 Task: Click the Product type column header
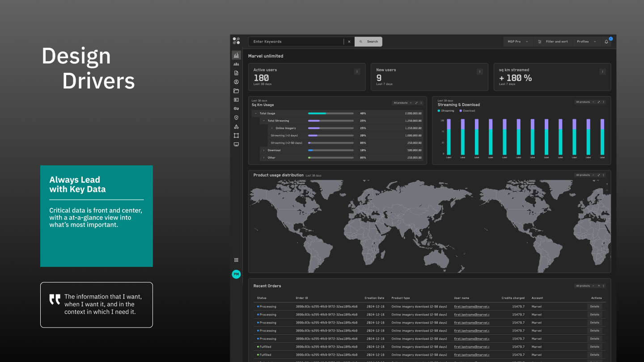(x=401, y=298)
